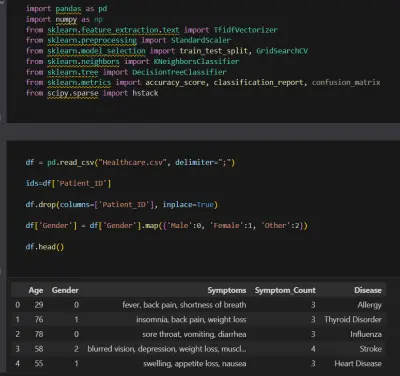Click the Symptoms column header
The image size is (400, 376).
227,290
